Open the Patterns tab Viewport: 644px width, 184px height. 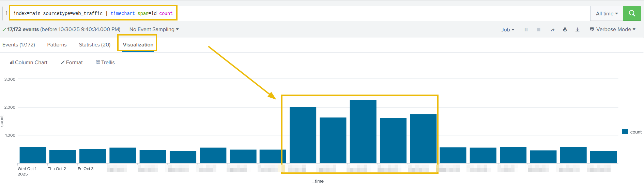pyautogui.click(x=57, y=45)
